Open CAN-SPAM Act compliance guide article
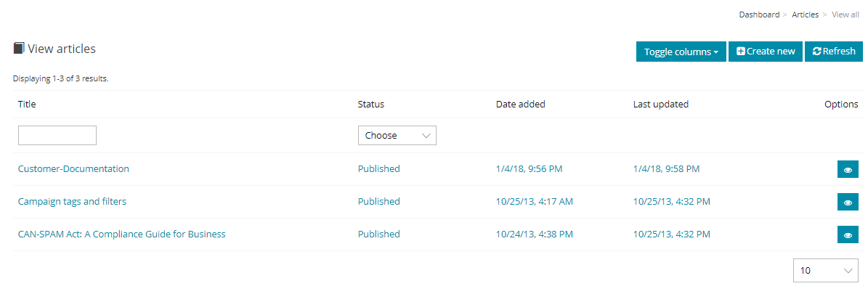The image size is (868, 302). (x=122, y=234)
